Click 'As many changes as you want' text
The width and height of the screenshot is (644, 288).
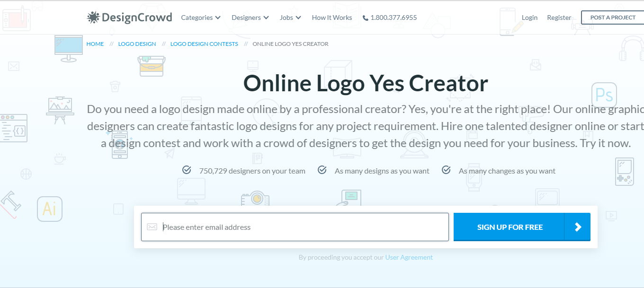(507, 171)
